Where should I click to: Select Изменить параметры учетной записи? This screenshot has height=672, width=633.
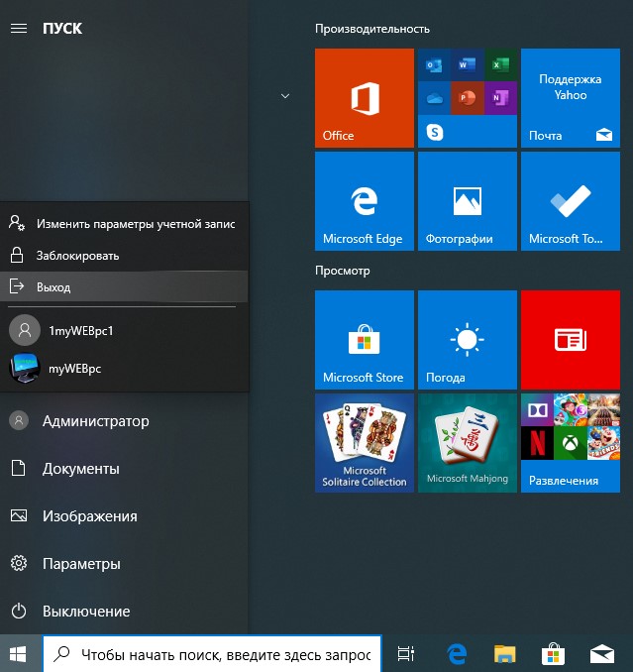[x=124, y=224]
